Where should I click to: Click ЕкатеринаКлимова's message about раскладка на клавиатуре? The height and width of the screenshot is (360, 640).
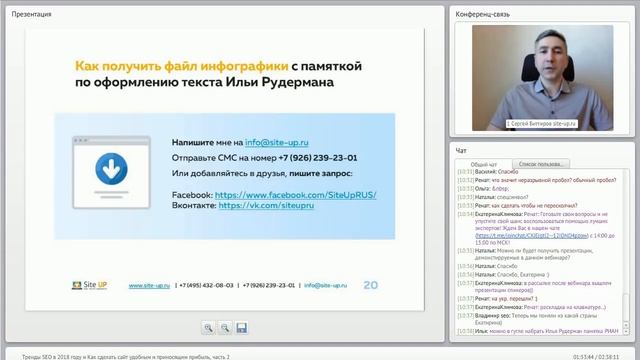pyautogui.click(x=532, y=307)
